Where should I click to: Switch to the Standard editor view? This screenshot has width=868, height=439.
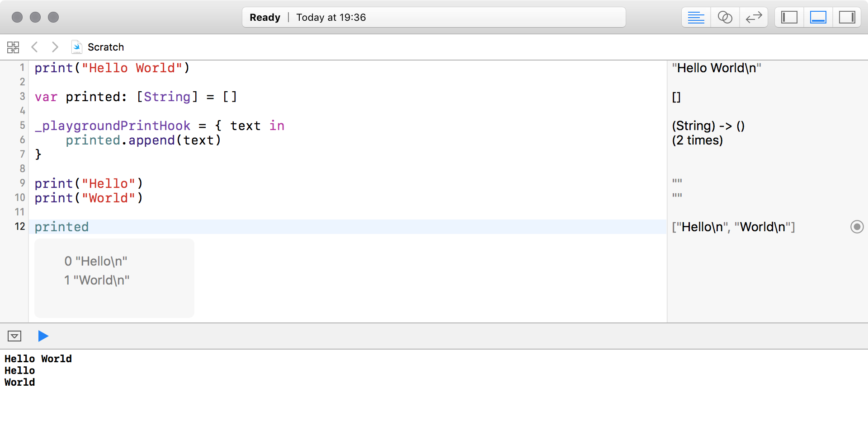(x=696, y=18)
